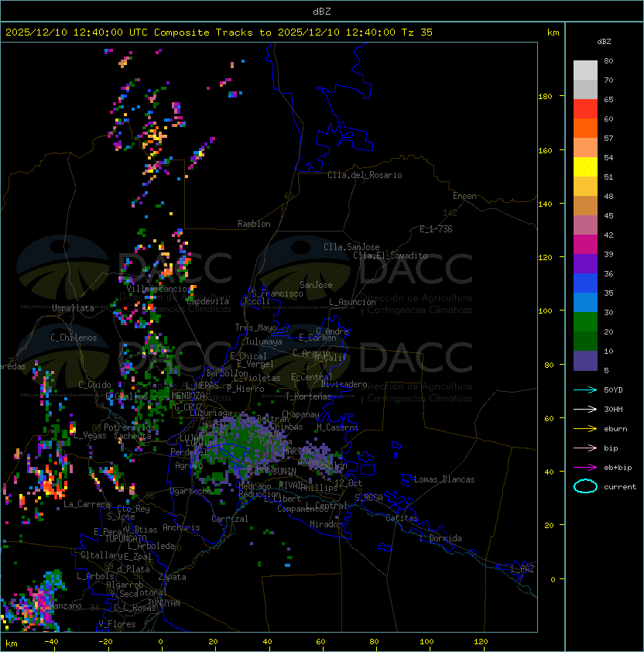Click the 'Clla.El_Cavadito' map label
The image size is (644, 652).
click(390, 256)
